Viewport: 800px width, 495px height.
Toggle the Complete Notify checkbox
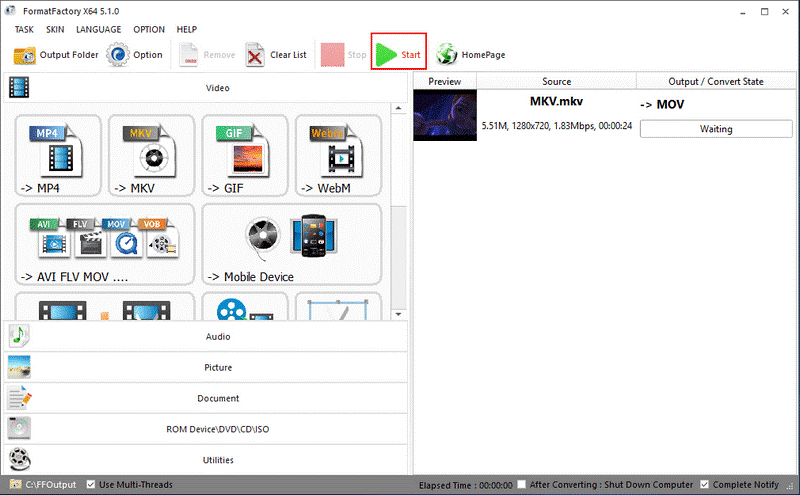tap(704, 484)
